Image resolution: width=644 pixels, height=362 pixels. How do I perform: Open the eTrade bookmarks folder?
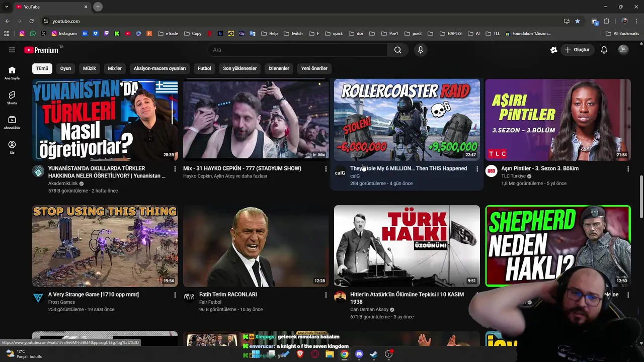pos(168,34)
